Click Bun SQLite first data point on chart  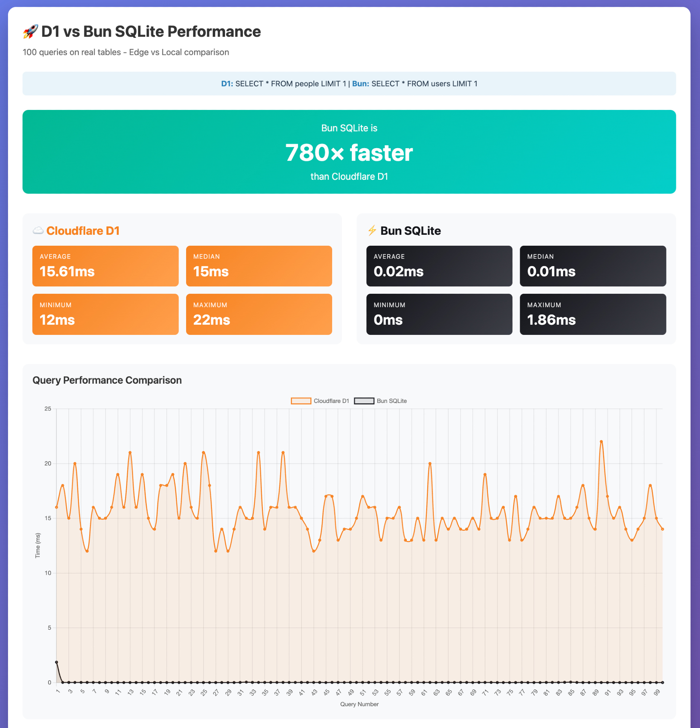coord(56,662)
